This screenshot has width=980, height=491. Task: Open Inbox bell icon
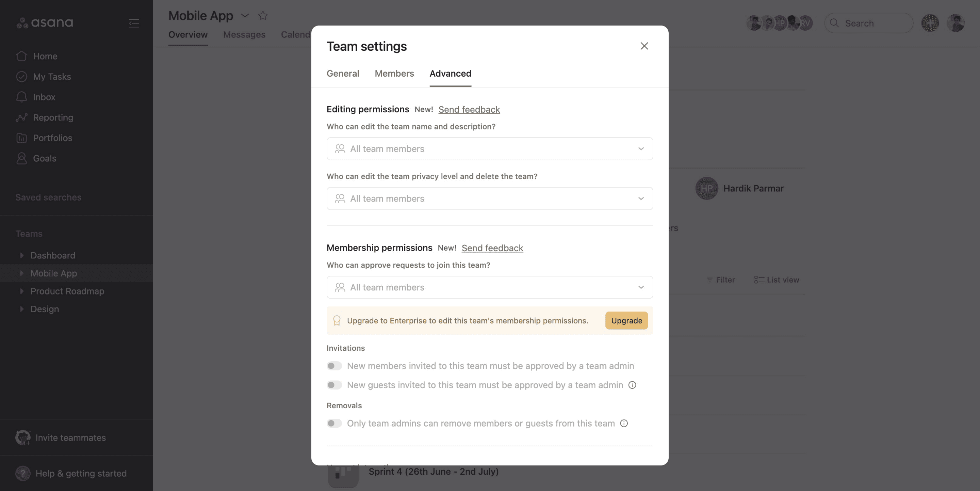(22, 97)
